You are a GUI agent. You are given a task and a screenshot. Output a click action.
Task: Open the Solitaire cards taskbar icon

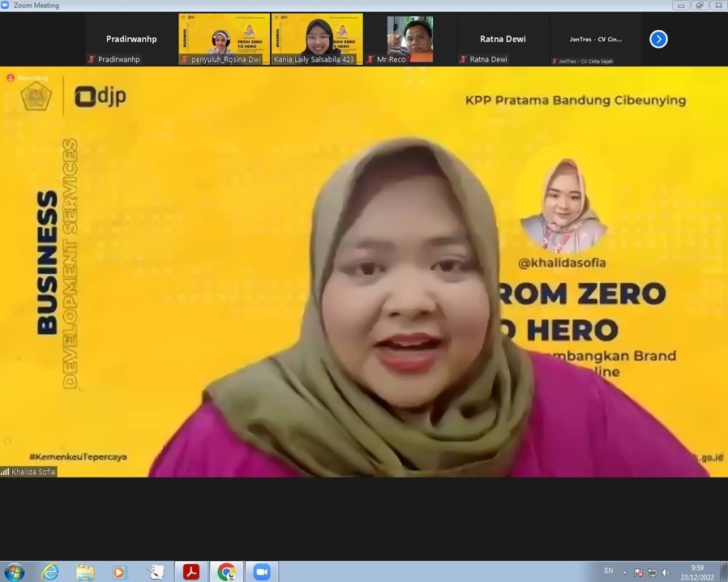(156, 571)
